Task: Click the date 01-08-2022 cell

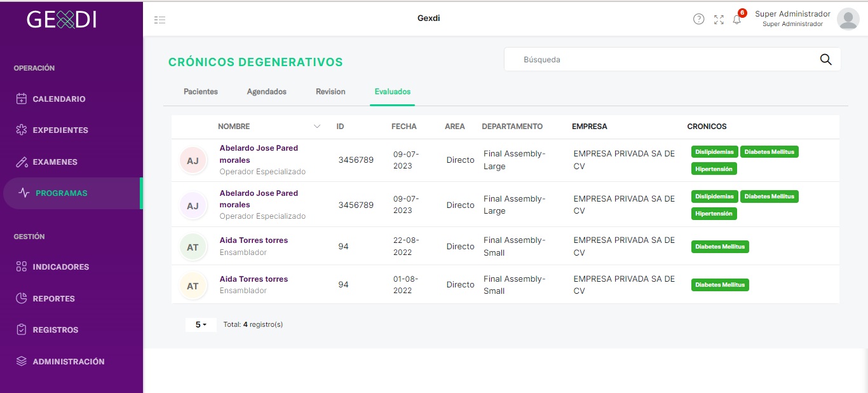Action: (406, 285)
